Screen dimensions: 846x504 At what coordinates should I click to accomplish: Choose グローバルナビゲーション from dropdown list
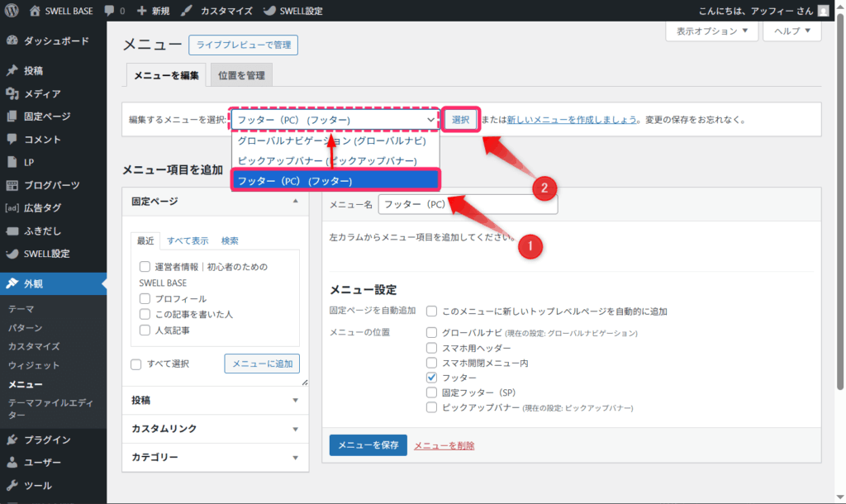pos(335,140)
